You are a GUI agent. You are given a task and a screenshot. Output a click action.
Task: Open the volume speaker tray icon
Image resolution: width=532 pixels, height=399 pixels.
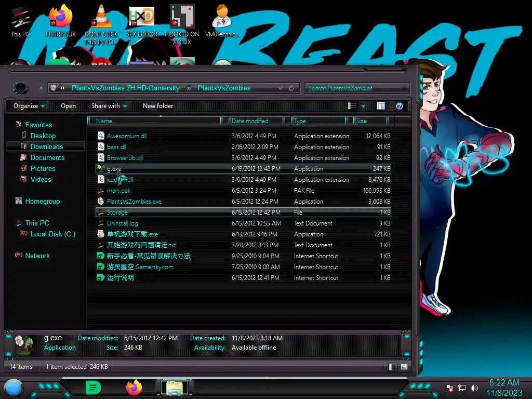click(x=474, y=388)
